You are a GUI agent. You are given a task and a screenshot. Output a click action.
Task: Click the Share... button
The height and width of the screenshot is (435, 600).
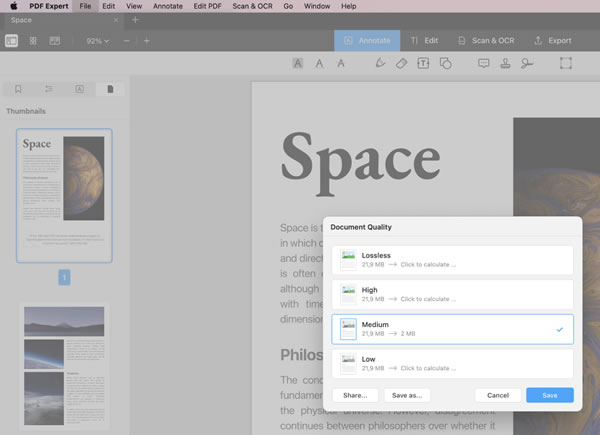coord(355,395)
